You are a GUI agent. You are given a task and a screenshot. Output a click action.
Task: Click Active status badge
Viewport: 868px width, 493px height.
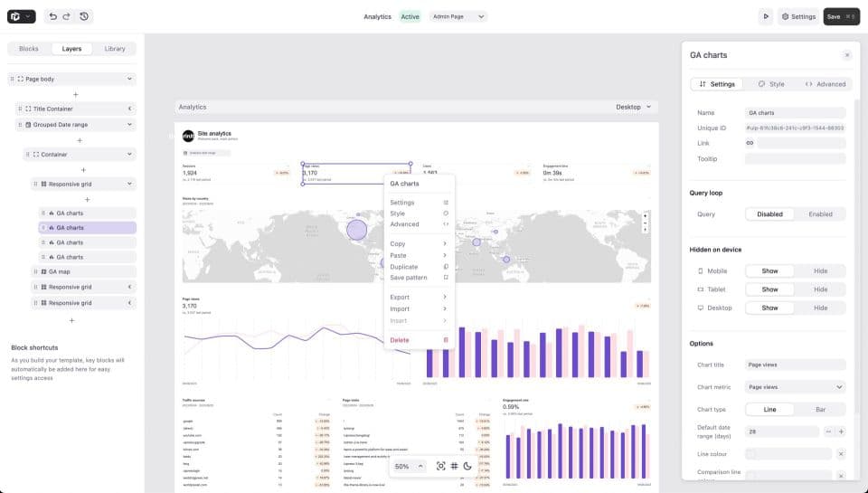coord(410,16)
